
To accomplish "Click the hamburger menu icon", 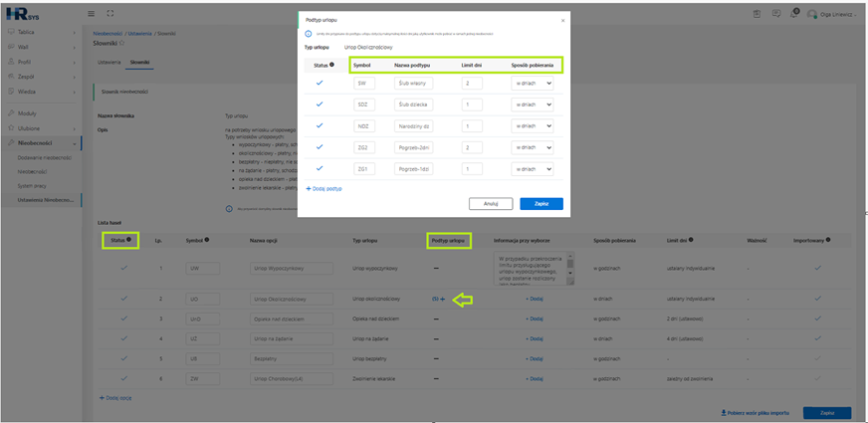I will click(92, 13).
